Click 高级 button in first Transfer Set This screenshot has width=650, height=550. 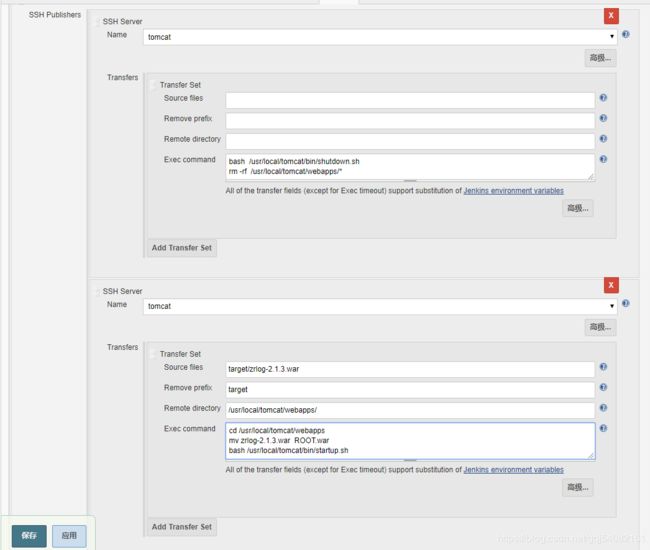(578, 208)
